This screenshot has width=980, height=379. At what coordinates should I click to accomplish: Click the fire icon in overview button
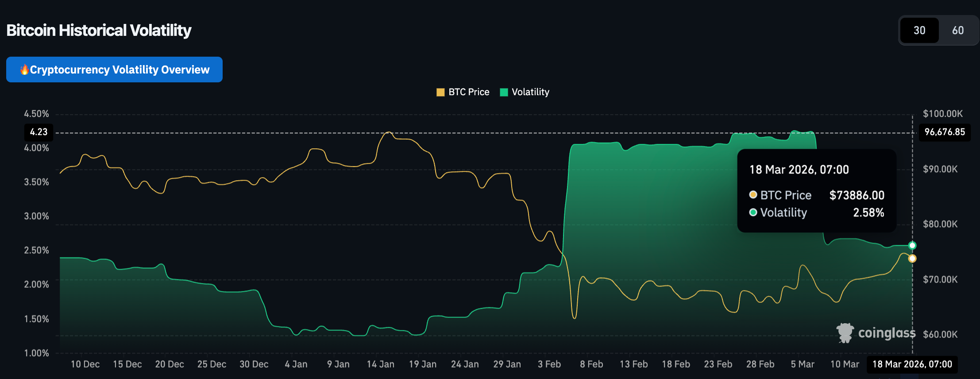tap(24, 70)
